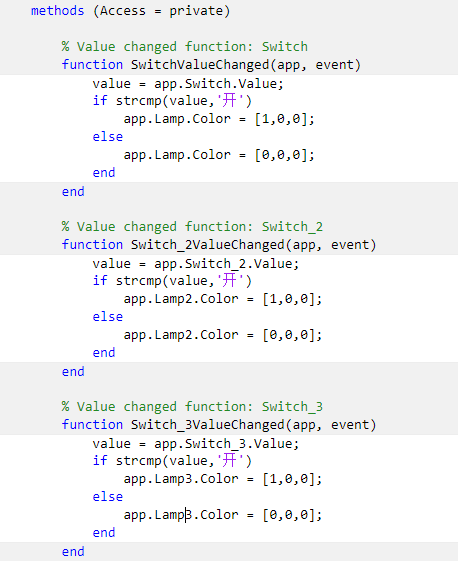The image size is (458, 561).
Task: Click app.Lamp2.Color = [0,0,0] line
Action: pyautogui.click(x=223, y=335)
